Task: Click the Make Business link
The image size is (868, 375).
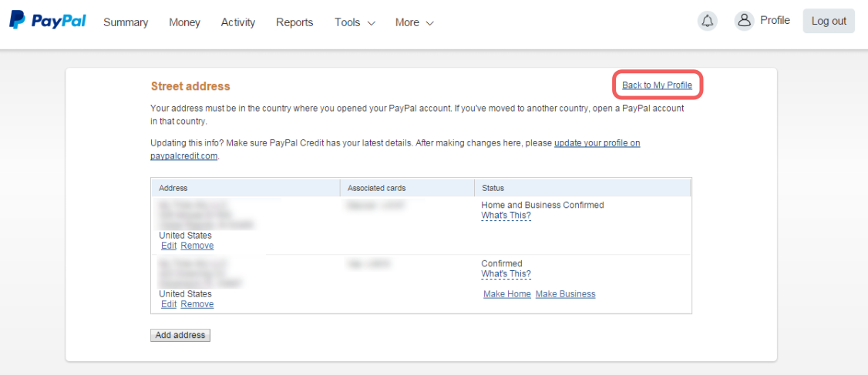Action: tap(565, 294)
